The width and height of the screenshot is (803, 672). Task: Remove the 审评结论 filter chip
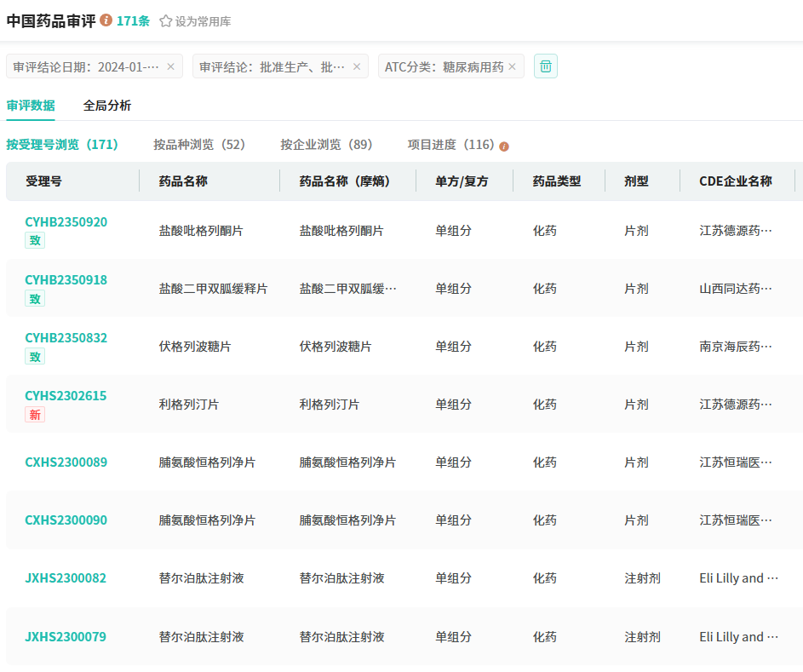[x=357, y=66]
